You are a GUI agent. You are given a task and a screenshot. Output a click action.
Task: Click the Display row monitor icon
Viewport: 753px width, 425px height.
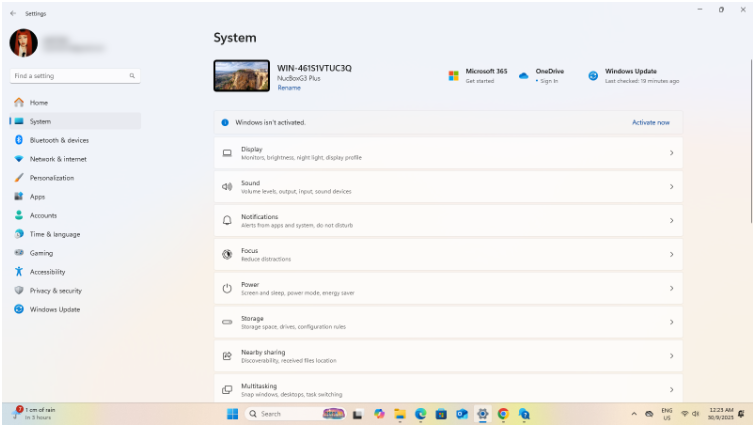pyautogui.click(x=227, y=153)
